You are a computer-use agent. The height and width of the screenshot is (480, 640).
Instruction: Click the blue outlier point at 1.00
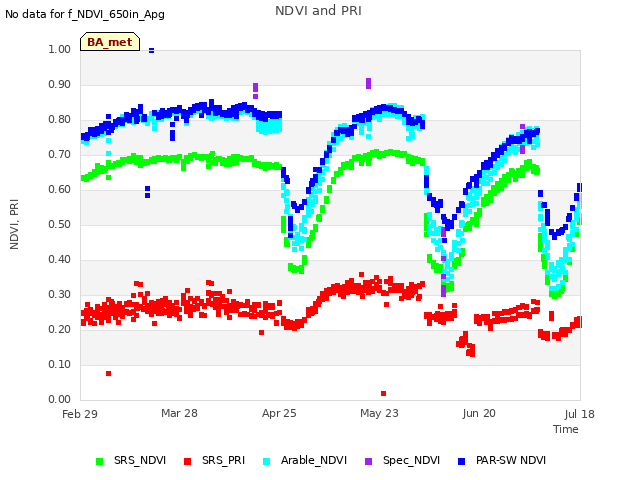151,51
